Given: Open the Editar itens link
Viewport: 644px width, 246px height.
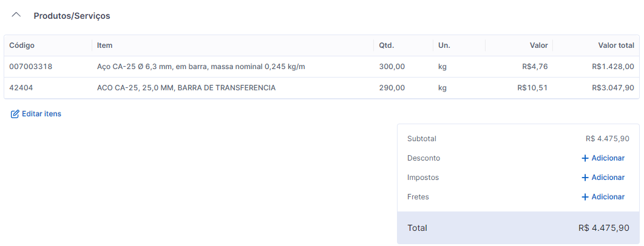Looking at the screenshot, I should pos(41,114).
